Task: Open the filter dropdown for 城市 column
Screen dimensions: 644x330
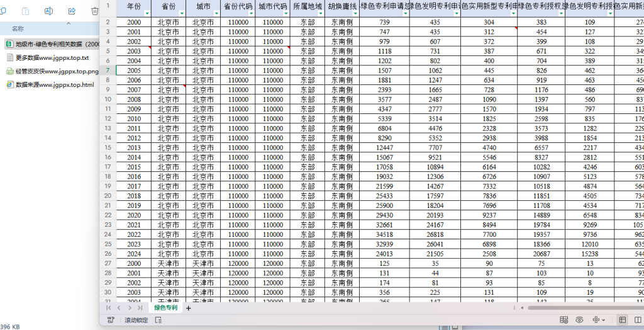Action: (x=216, y=14)
